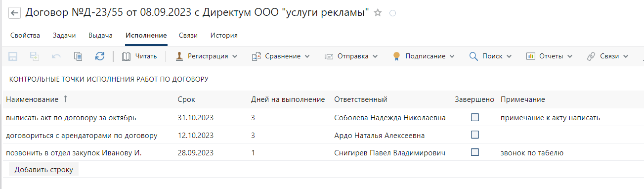
Task: Check Завершено for выписать акт по договору
Action: [475, 117]
